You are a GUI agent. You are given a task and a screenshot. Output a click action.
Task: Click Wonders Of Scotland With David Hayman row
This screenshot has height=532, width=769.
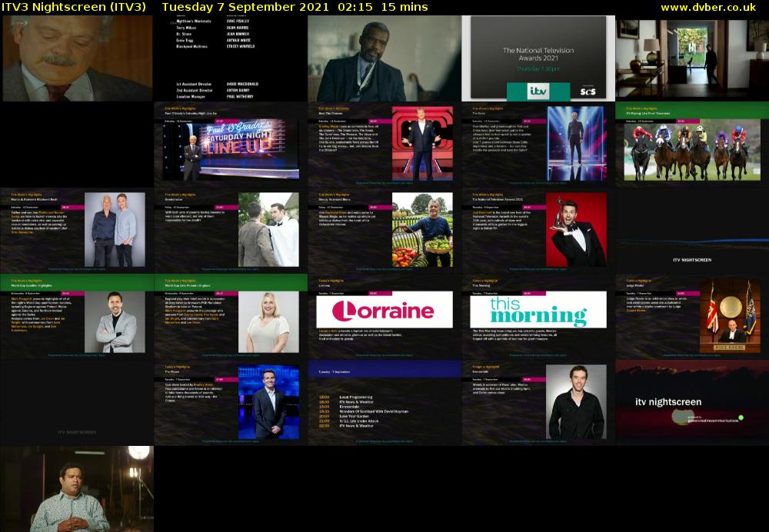click(364, 411)
